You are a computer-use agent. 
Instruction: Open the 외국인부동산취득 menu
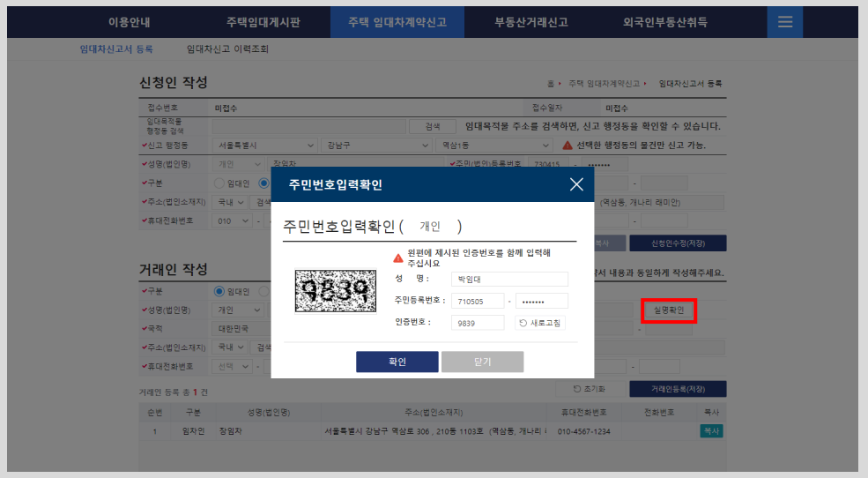click(x=664, y=22)
